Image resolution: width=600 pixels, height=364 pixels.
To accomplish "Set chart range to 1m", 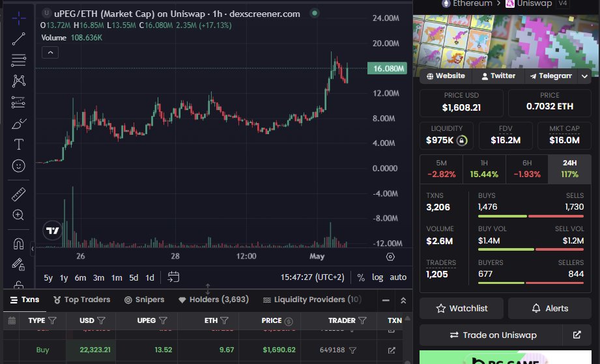I will click(x=117, y=277).
